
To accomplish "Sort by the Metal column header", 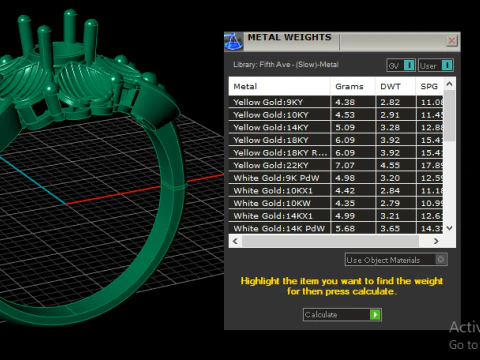I will 279,86.
